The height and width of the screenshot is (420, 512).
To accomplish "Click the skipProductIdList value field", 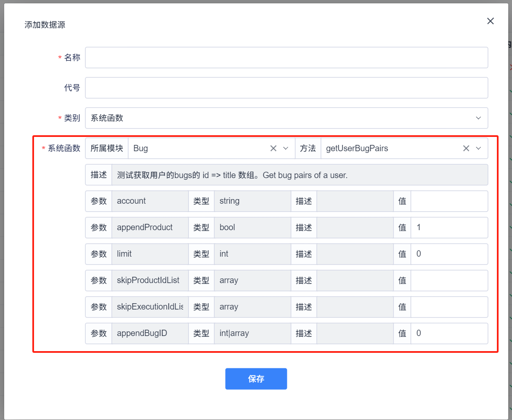I will (449, 281).
